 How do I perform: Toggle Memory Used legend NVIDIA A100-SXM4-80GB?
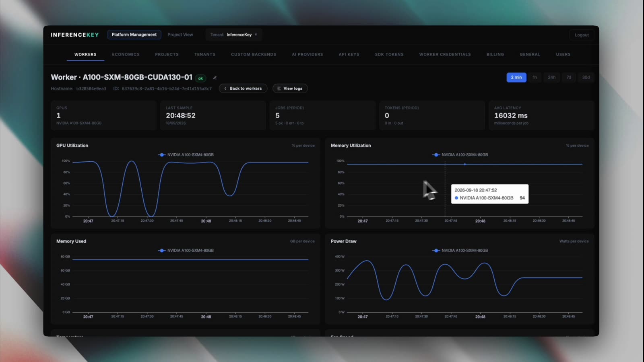186,251
